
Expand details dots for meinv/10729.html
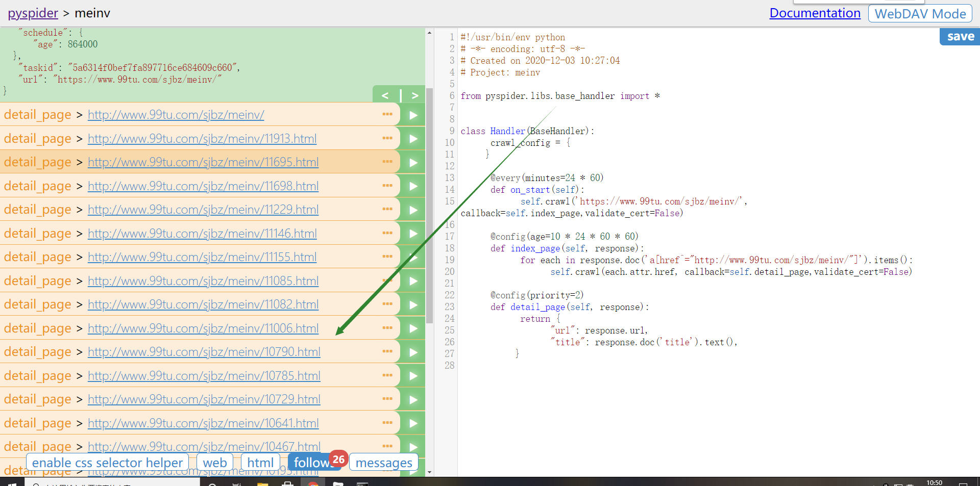click(387, 398)
